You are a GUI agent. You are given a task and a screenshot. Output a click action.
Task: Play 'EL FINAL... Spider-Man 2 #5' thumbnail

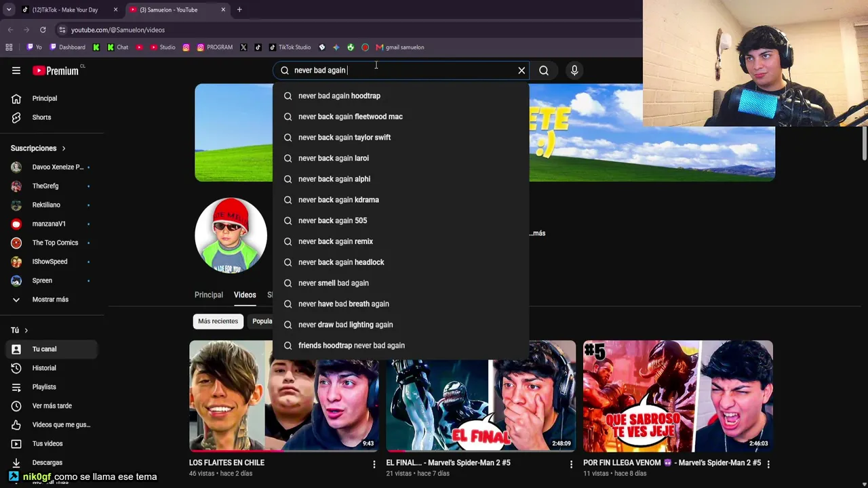click(x=481, y=396)
